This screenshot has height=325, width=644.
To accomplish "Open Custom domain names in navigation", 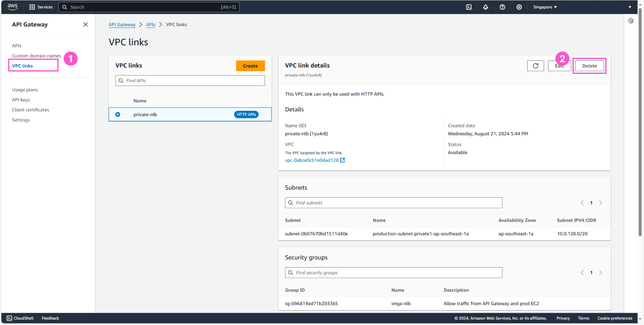I will [36, 56].
